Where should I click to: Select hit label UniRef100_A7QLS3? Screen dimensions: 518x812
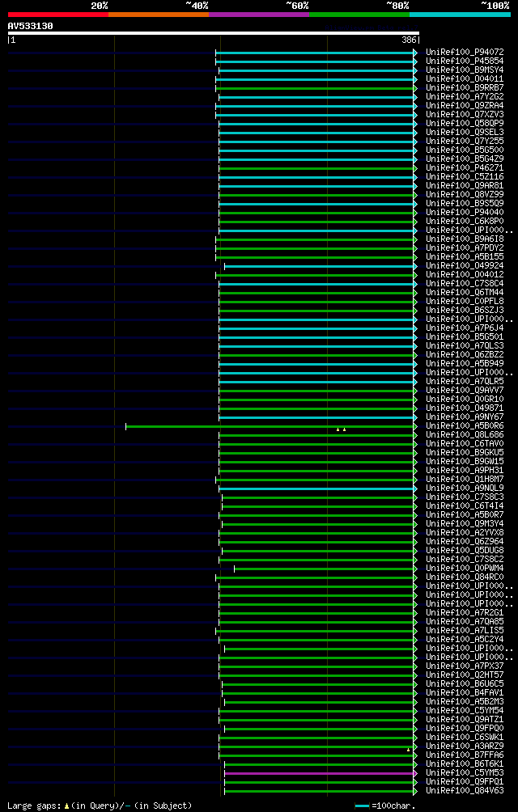click(x=465, y=346)
